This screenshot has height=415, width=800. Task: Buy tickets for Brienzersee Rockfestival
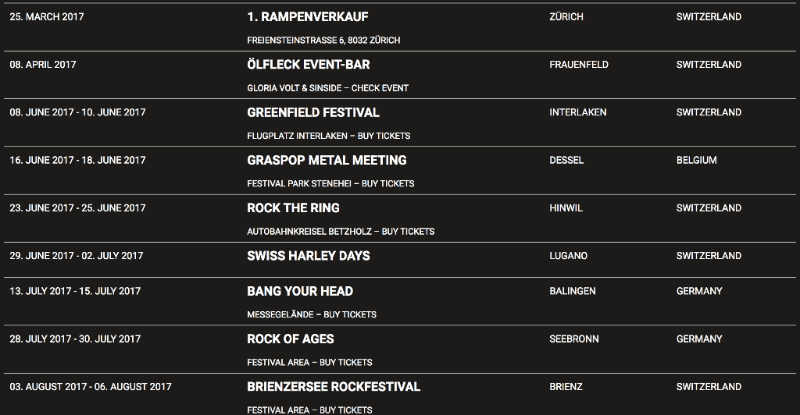pyautogui.click(x=346, y=410)
